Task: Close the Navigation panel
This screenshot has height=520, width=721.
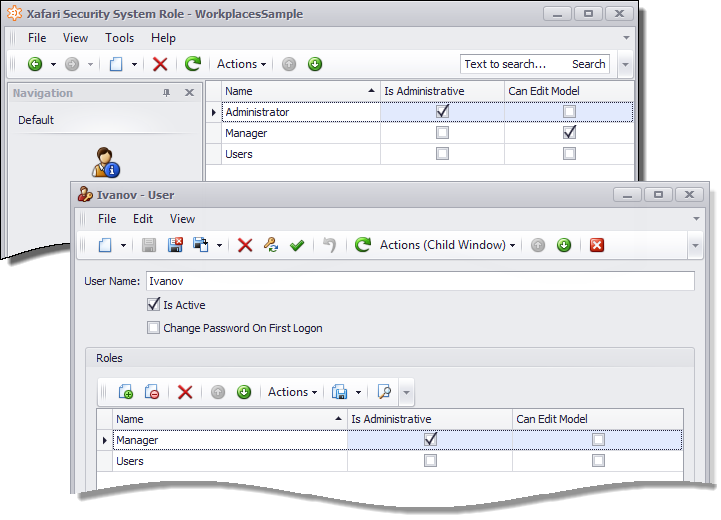Action: tap(189, 93)
